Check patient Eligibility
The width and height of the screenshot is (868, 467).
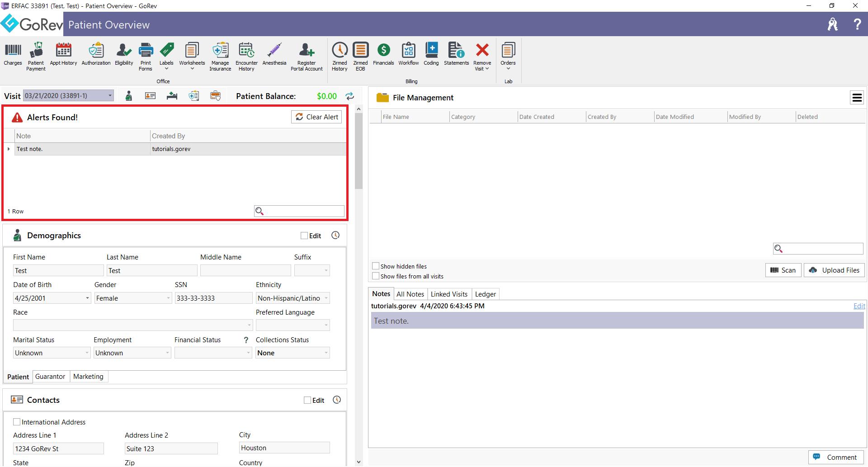(x=124, y=54)
